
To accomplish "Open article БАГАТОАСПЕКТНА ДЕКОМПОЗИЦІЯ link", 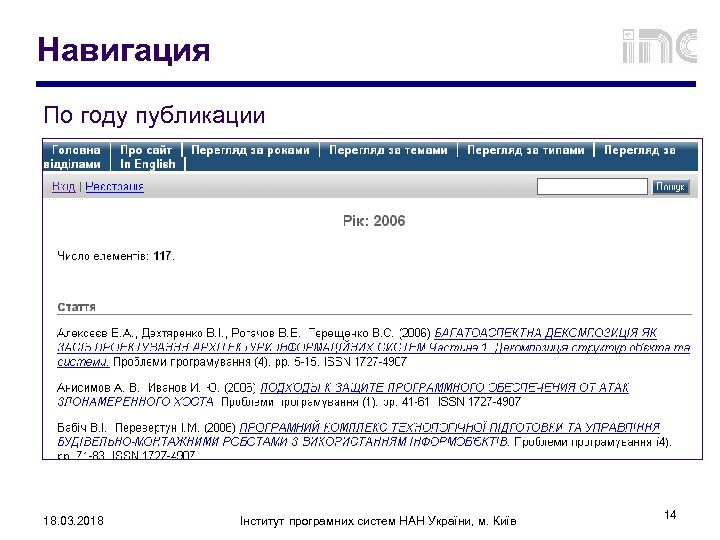I will tap(373, 347).
